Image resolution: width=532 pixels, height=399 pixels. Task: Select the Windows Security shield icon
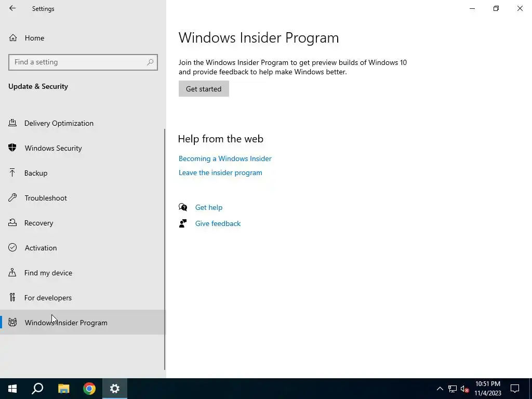[x=12, y=148]
